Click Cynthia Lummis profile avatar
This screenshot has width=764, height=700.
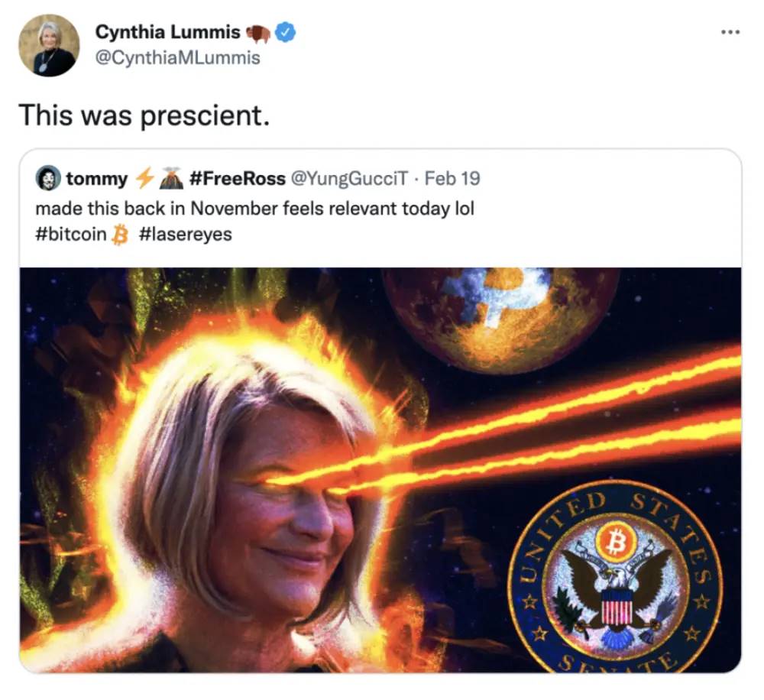pos(49,45)
